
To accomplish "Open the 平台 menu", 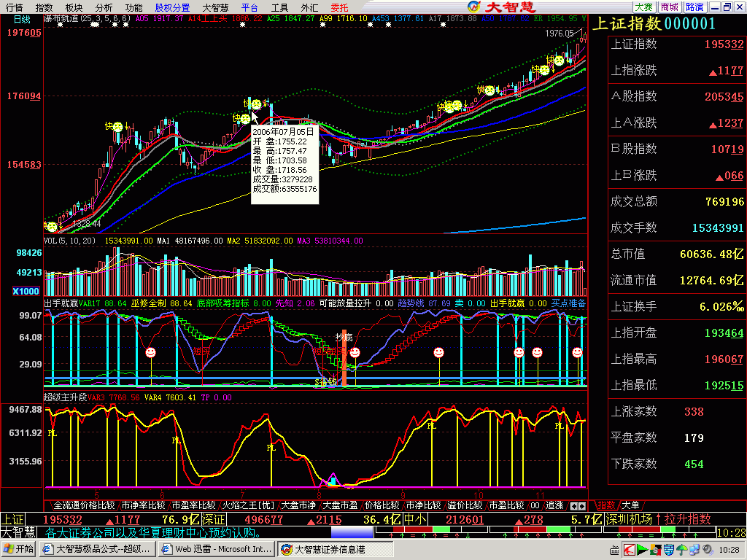I will point(249,7).
